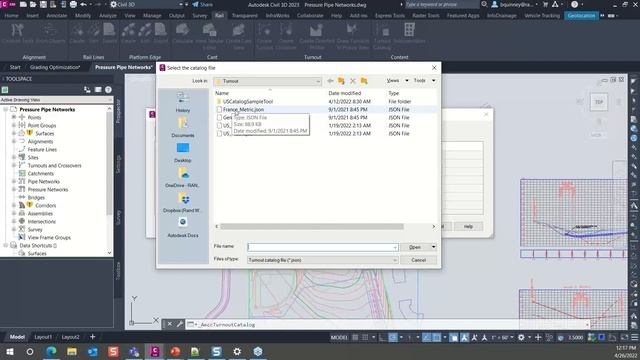640x360 pixels.
Task: Switch to the Geolocation ribbon tab
Action: [x=581, y=16]
